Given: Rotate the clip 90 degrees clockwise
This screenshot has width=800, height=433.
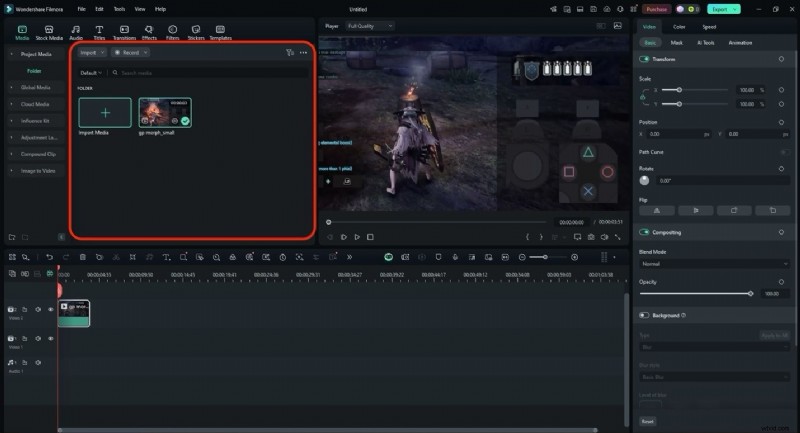Looking at the screenshot, I should click(734, 211).
